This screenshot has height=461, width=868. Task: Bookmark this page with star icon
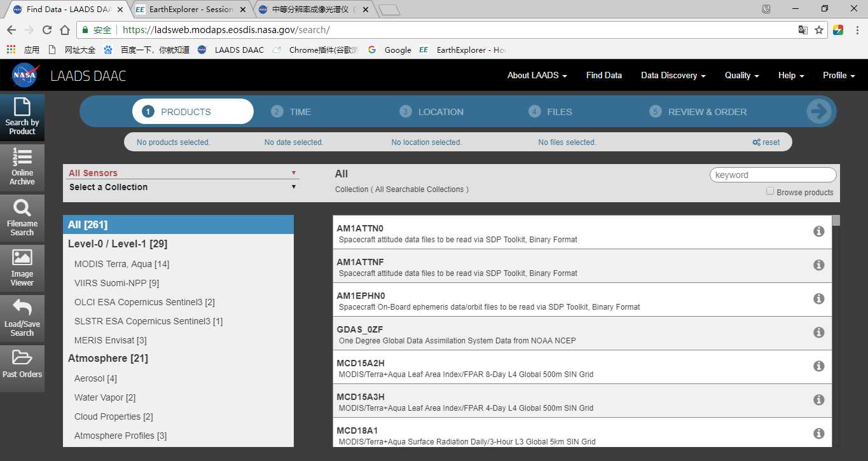pyautogui.click(x=819, y=30)
